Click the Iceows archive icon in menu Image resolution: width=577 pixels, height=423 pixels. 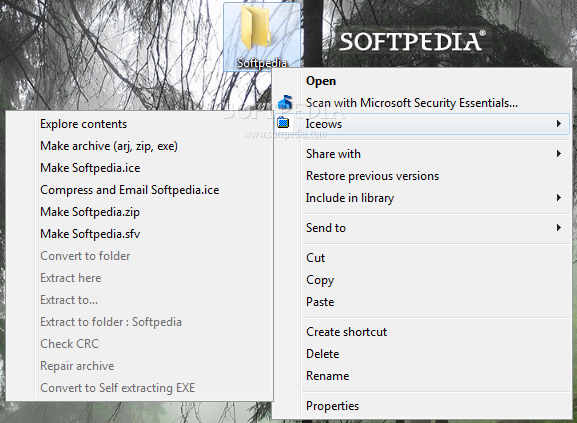pyautogui.click(x=283, y=122)
